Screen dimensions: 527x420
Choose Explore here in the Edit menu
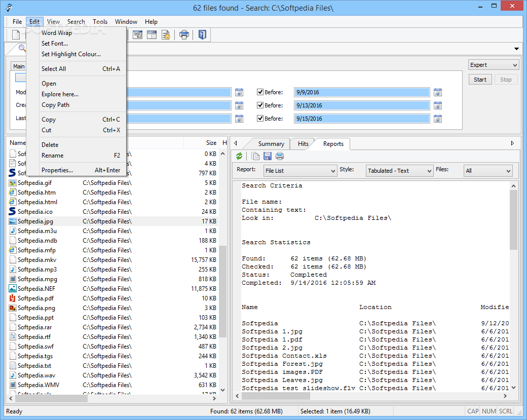77,94
